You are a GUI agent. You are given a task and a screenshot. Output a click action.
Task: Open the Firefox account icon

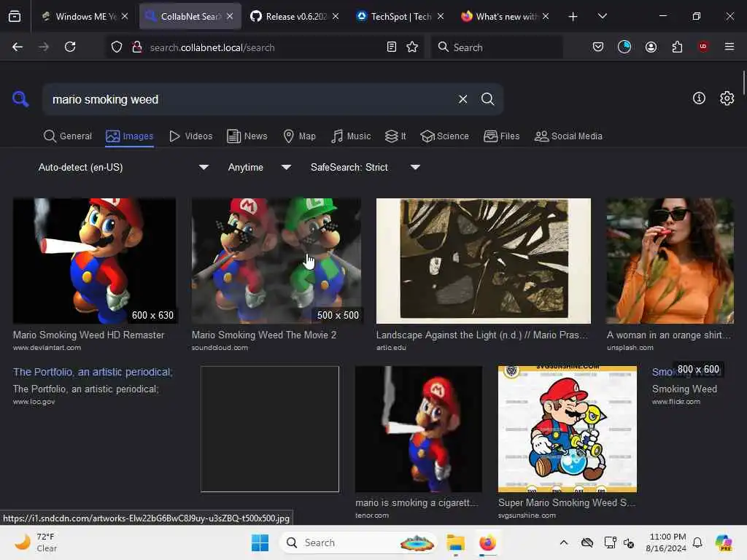click(651, 47)
